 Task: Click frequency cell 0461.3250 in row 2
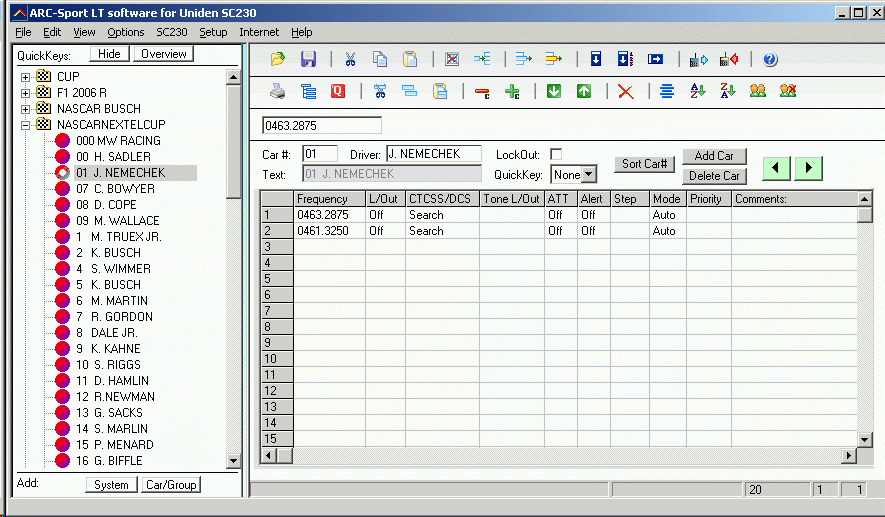[330, 231]
